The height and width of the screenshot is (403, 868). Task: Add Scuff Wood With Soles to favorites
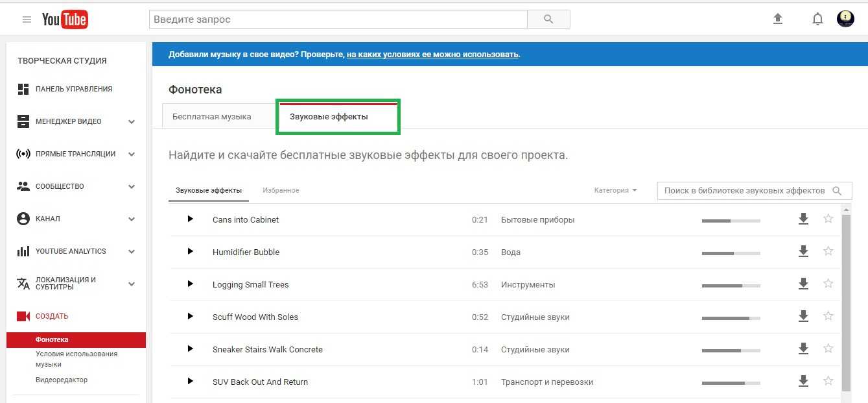click(x=828, y=317)
